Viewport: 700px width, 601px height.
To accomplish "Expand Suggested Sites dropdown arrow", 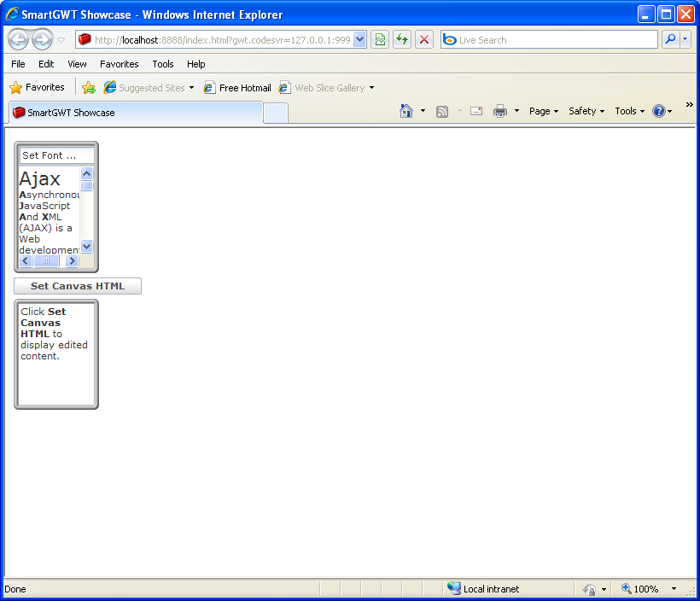I will pyautogui.click(x=191, y=88).
